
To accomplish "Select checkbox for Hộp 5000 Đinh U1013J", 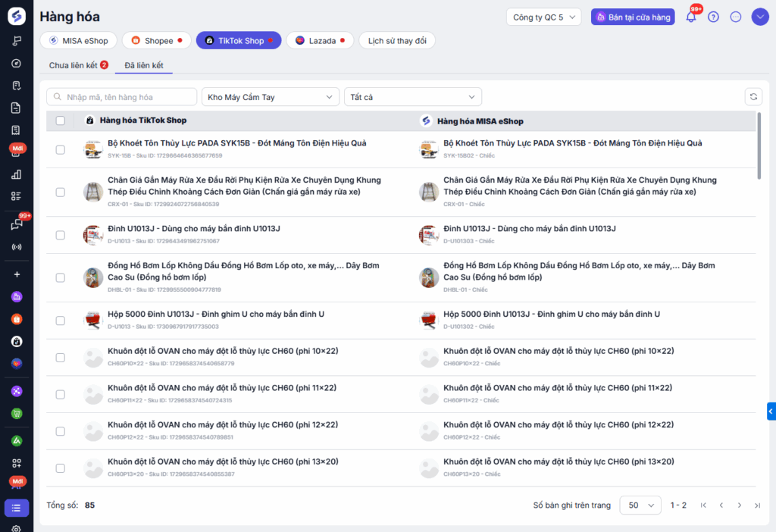I will tap(61, 321).
